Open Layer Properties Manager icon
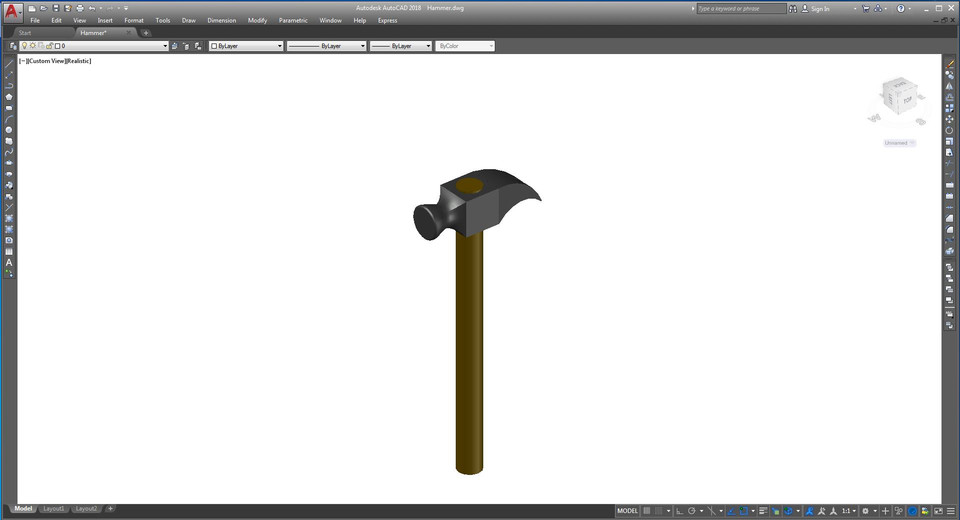960x520 pixels. click(x=13, y=46)
